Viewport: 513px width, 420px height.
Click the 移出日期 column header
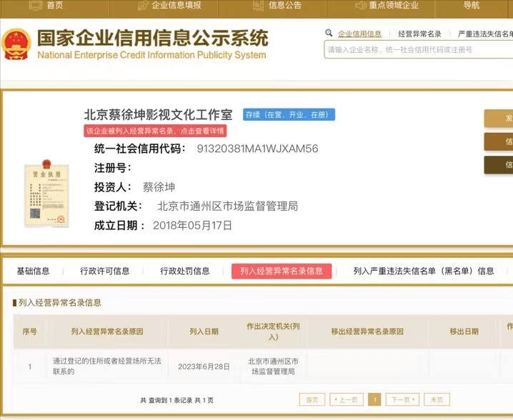[x=464, y=331]
